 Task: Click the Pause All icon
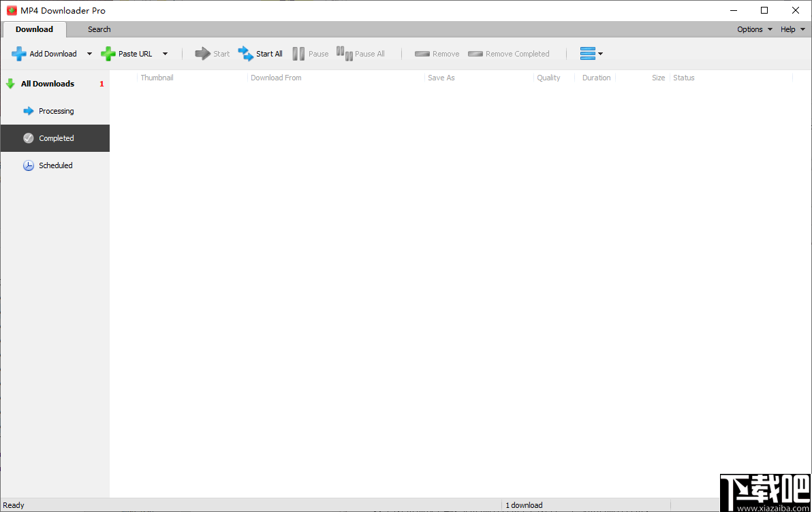pyautogui.click(x=345, y=53)
